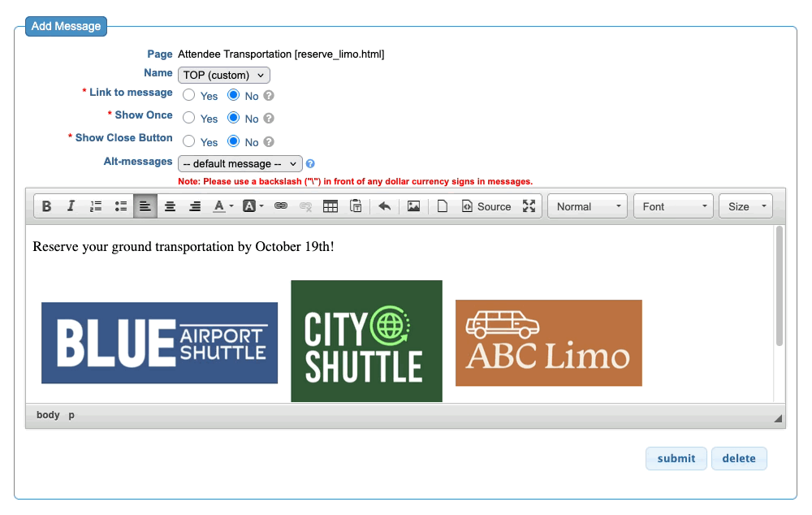Select No for Link to message
Viewport: 812px width, 515px height.
click(x=234, y=95)
